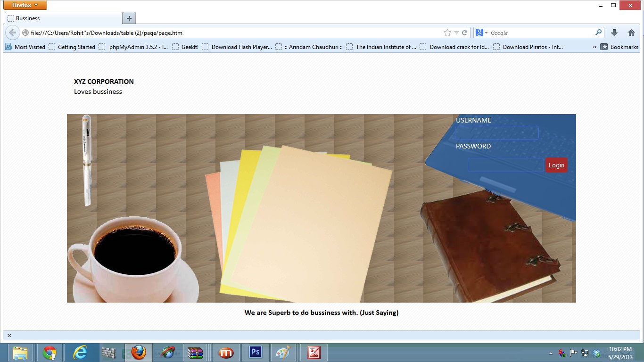Bookmark this page with the star icon
Image resolution: width=644 pixels, height=362 pixels.
[x=447, y=33]
